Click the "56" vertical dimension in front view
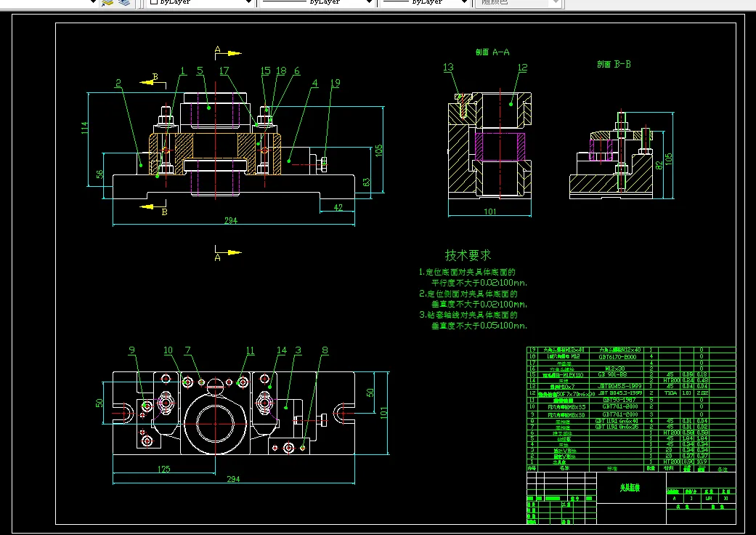Viewport: 756px width, 535px height. [x=99, y=174]
